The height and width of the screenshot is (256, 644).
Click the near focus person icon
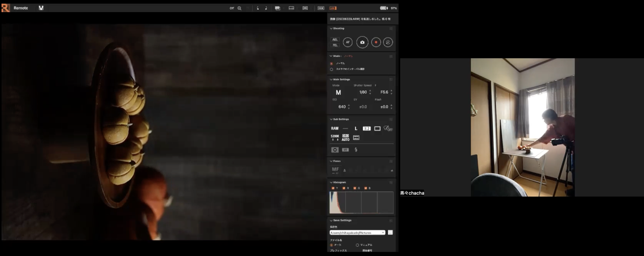345,170
